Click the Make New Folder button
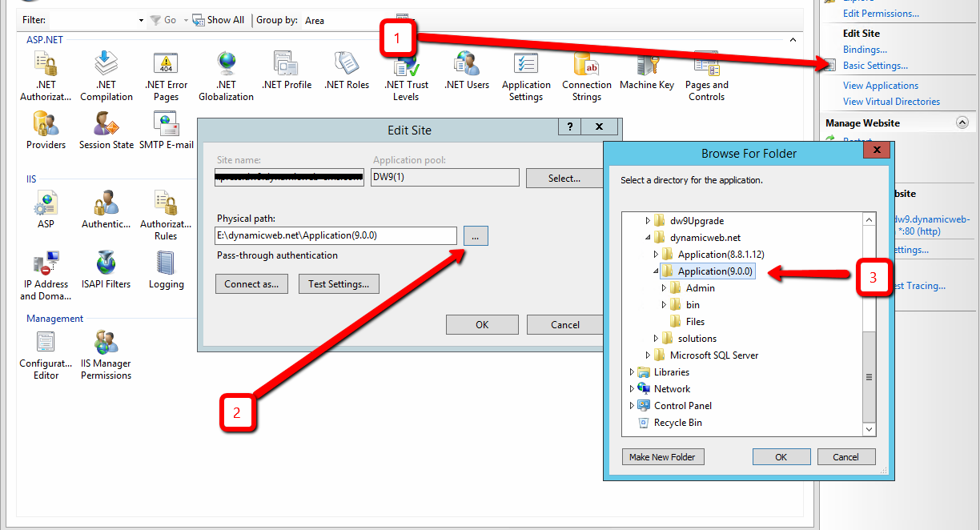 (x=662, y=457)
